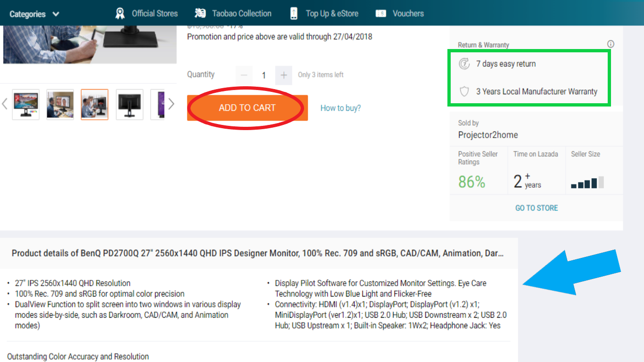The width and height of the screenshot is (644, 362).
Task: Click the quantity value field
Action: [x=264, y=75]
